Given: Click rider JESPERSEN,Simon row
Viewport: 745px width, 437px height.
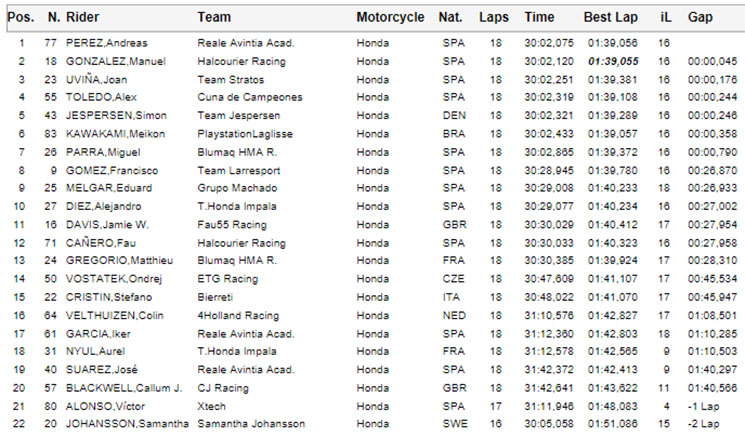Looking at the screenshot, I should pyautogui.click(x=372, y=115).
